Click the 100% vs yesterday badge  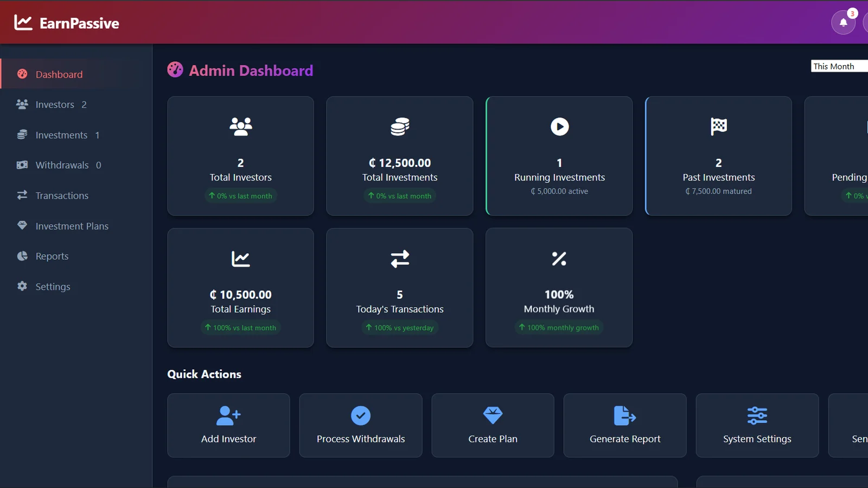tap(400, 328)
